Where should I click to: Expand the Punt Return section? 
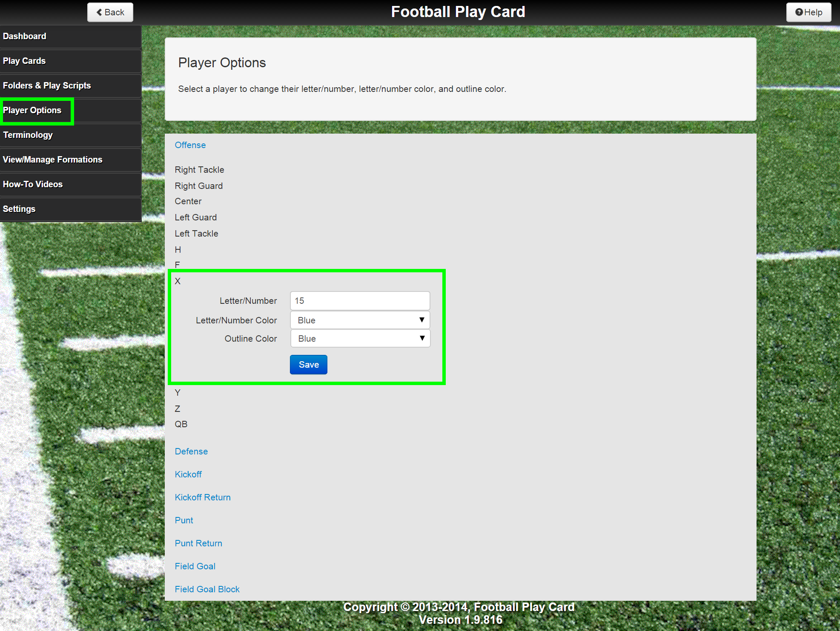point(198,543)
